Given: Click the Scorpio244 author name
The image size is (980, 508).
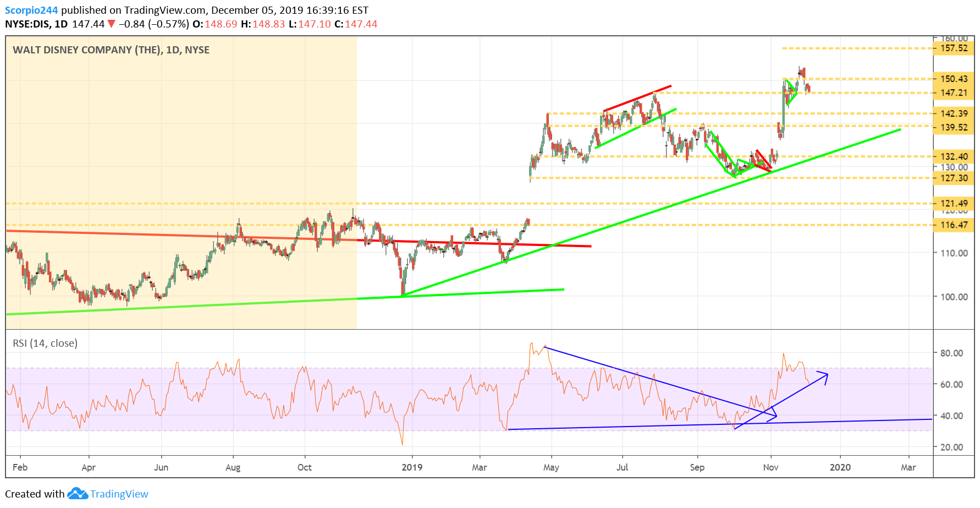Looking at the screenshot, I should (31, 10).
